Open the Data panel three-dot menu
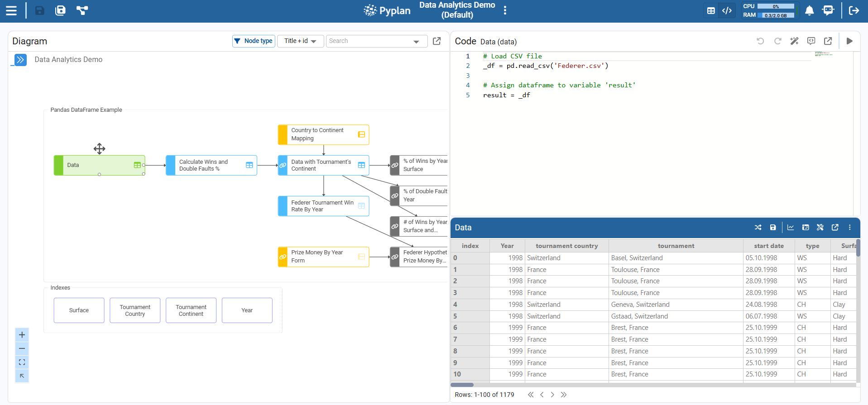The height and width of the screenshot is (405, 868). pos(850,228)
